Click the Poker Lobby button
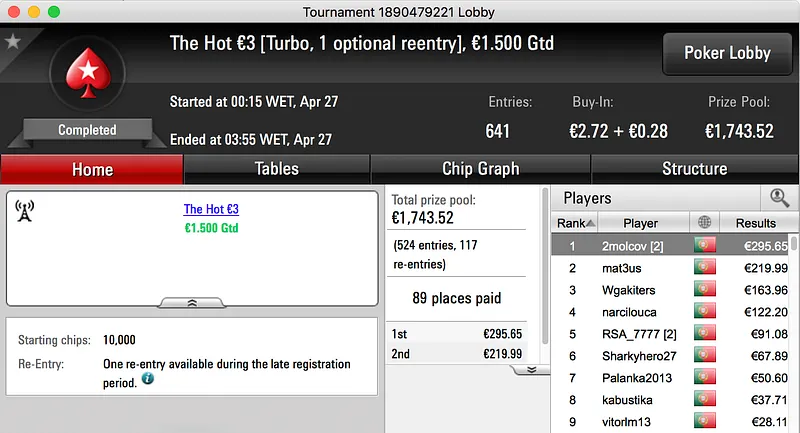The height and width of the screenshot is (433, 800). point(727,53)
